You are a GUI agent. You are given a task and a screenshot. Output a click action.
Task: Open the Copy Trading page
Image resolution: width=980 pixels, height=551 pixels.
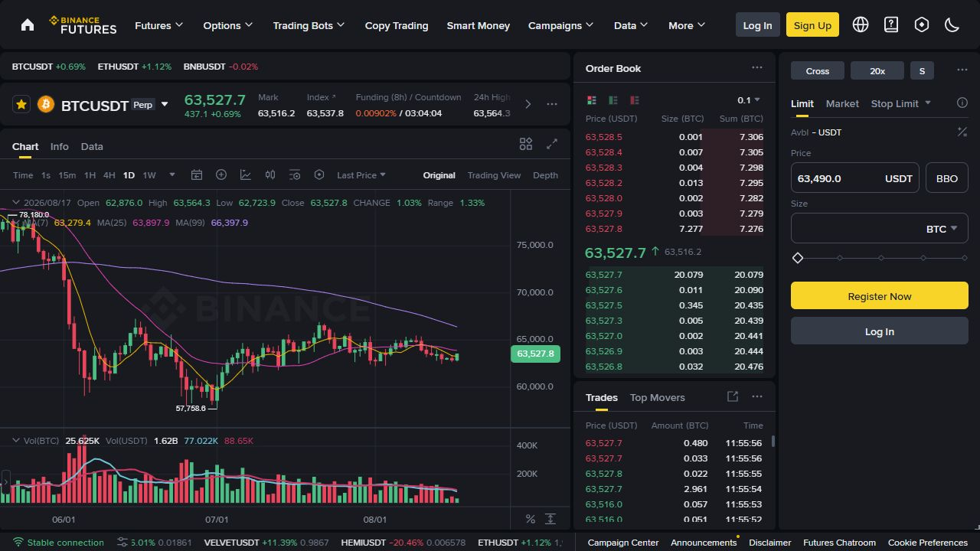click(x=397, y=25)
